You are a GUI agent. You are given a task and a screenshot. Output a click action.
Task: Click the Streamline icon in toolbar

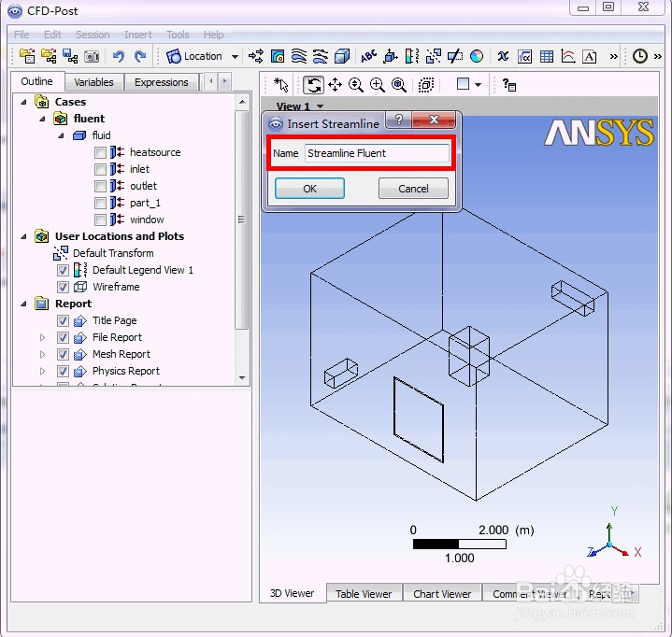[x=299, y=56]
